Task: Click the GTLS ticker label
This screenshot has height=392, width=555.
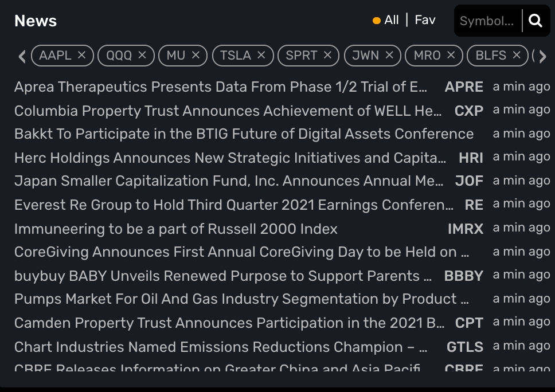Action: point(464,347)
